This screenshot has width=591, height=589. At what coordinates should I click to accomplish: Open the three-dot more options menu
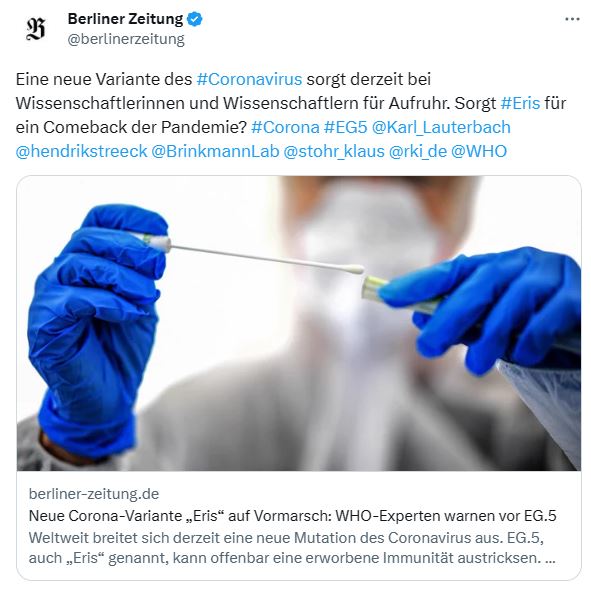coord(572,19)
